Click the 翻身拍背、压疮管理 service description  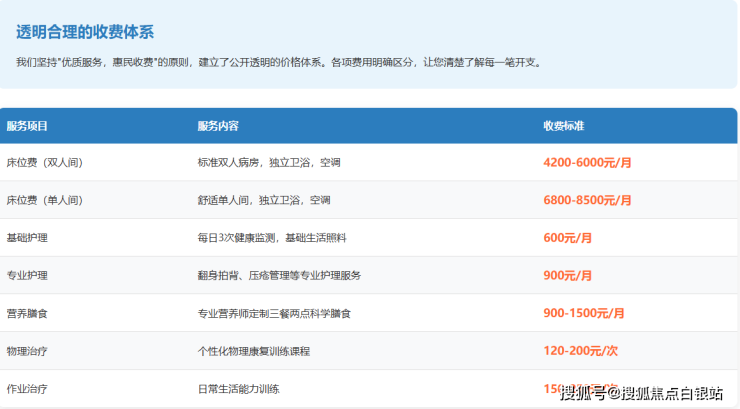pyautogui.click(x=279, y=275)
